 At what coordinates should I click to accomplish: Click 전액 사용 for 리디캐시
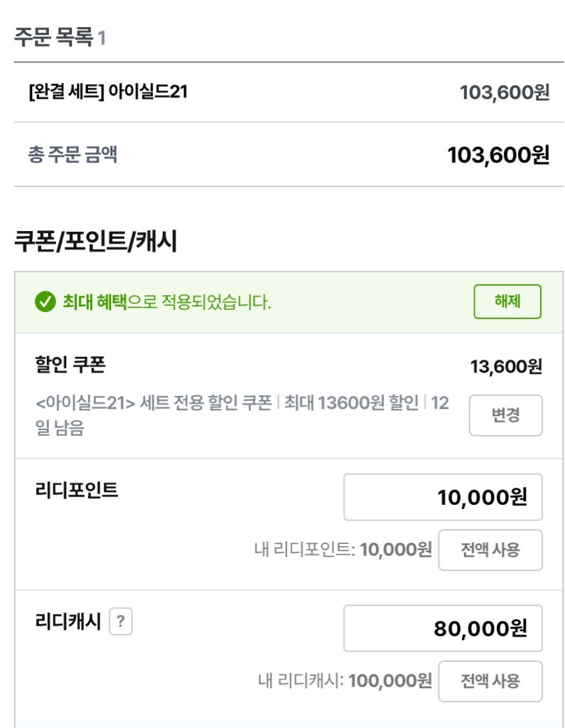coord(490,681)
